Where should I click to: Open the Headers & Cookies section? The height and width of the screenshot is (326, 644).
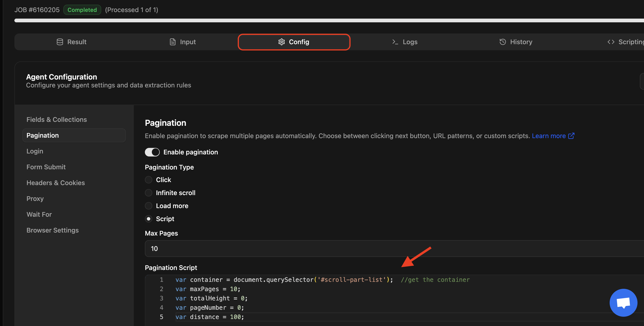(56, 183)
